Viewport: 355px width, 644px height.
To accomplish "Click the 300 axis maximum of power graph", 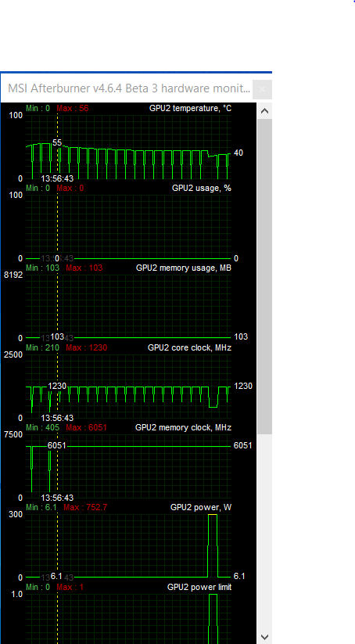I will tap(16, 515).
